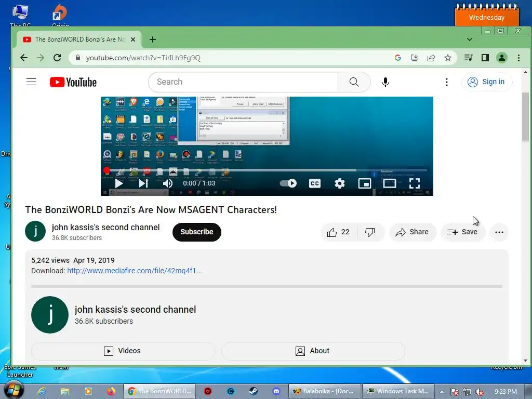
Task: Toggle Chrome side panel
Action: coord(485,58)
